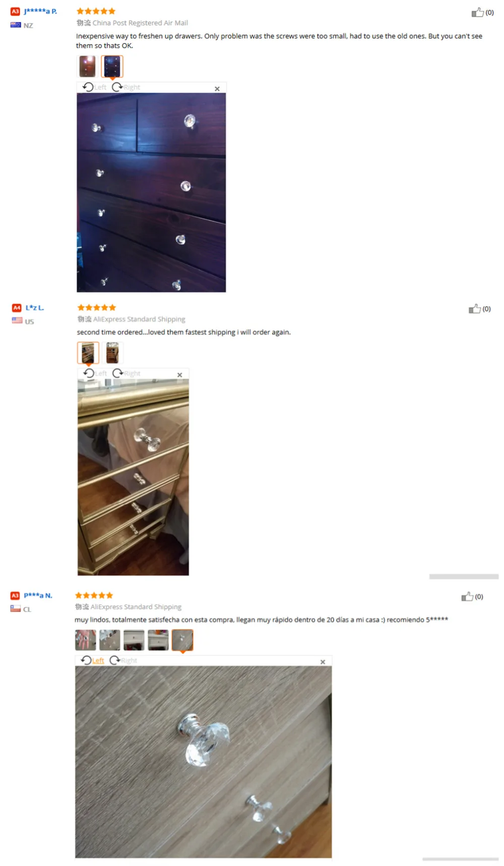504x866 pixels.
Task: Open reviewer profile P***a N.
Action: (x=38, y=595)
